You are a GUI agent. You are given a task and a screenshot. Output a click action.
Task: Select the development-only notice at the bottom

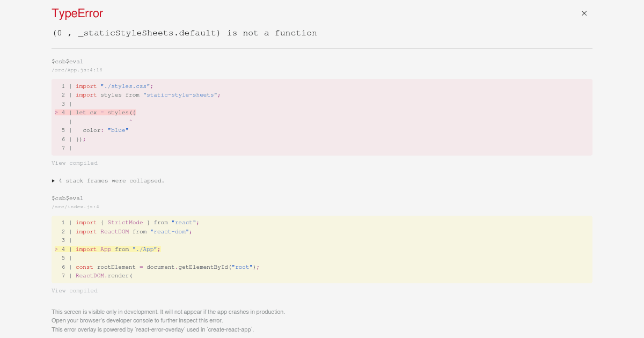168,312
